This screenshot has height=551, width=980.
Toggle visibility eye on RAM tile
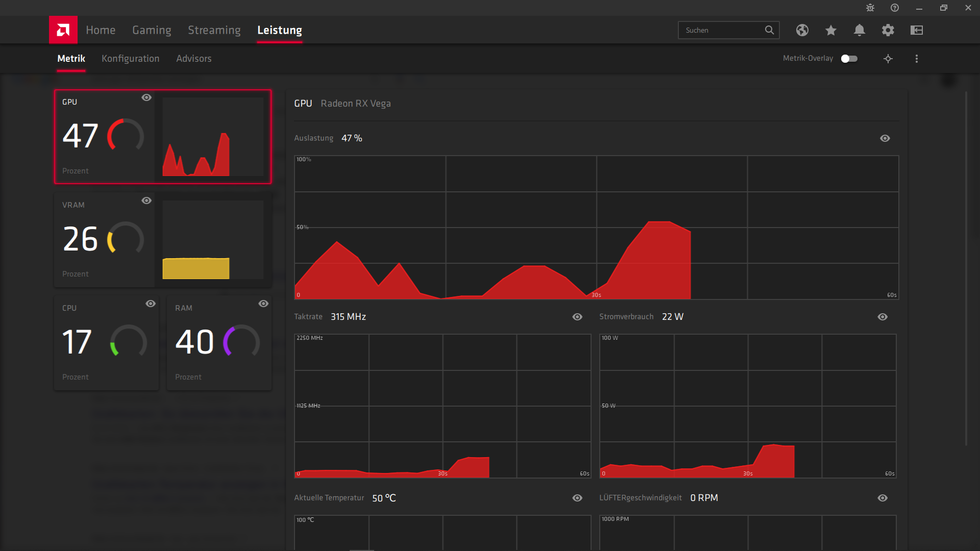click(x=263, y=304)
